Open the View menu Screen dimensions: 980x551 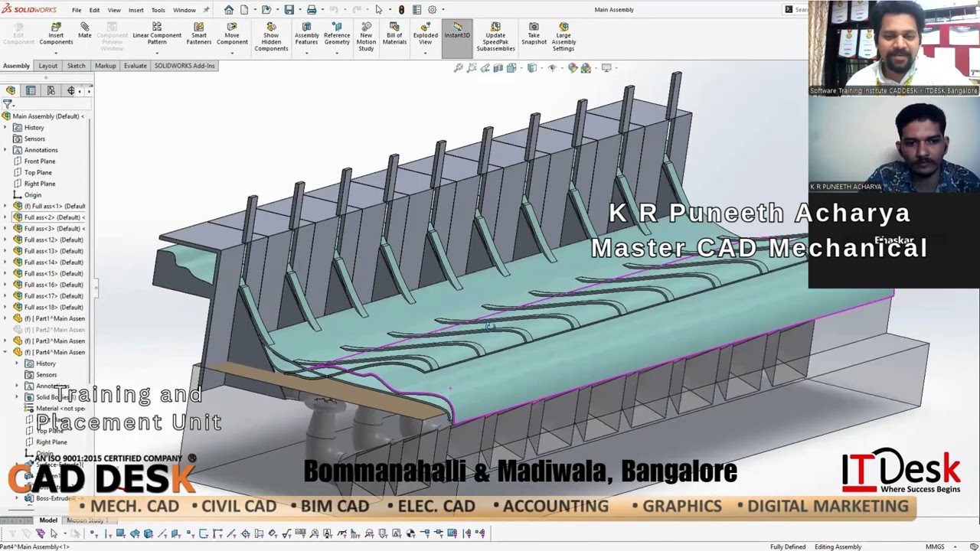pos(114,10)
